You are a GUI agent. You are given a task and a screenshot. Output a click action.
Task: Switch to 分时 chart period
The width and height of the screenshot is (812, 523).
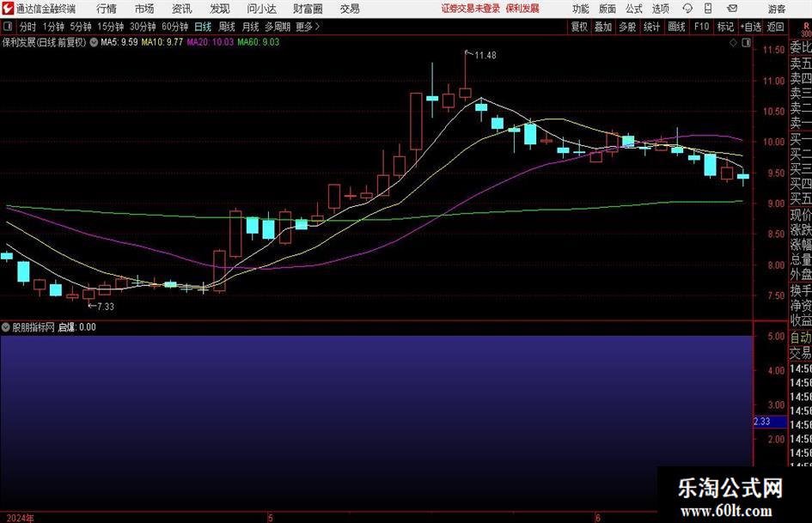[x=28, y=27]
